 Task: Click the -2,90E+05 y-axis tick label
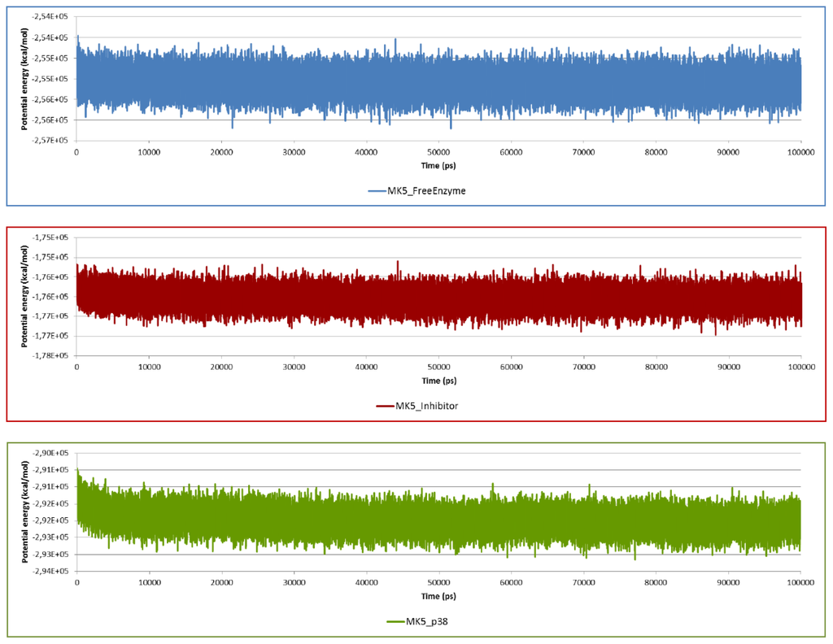click(50, 453)
